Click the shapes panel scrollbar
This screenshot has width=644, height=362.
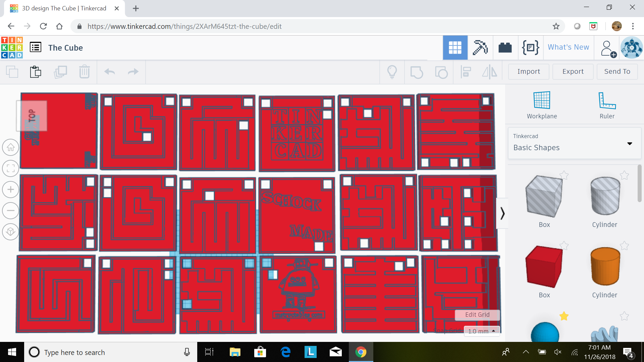click(639, 183)
